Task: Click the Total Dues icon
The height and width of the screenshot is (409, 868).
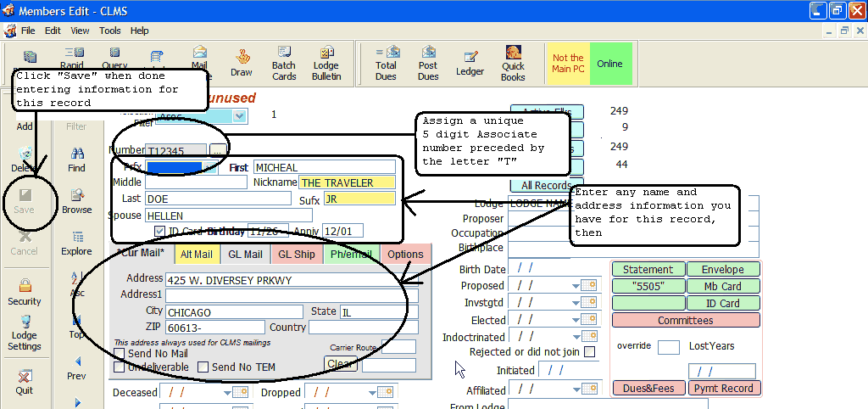Action: pos(387,62)
